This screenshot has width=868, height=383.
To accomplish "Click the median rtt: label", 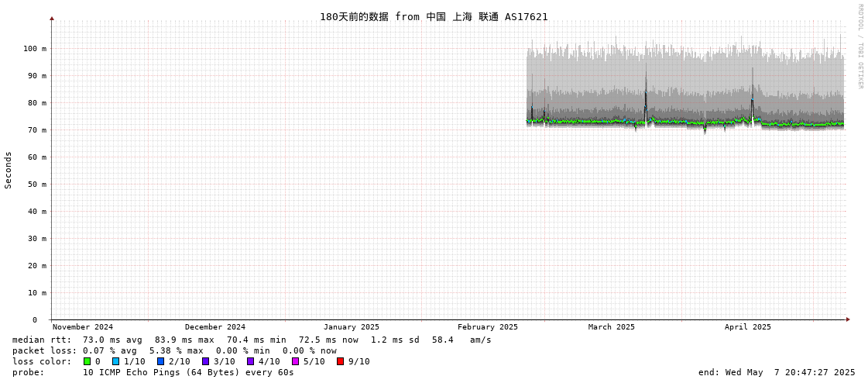I will (42, 340).
